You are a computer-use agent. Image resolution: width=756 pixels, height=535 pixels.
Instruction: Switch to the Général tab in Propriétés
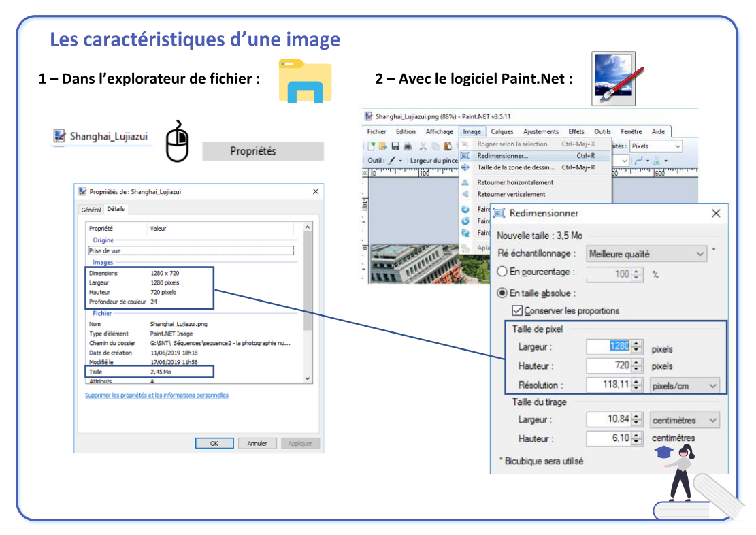(x=91, y=209)
